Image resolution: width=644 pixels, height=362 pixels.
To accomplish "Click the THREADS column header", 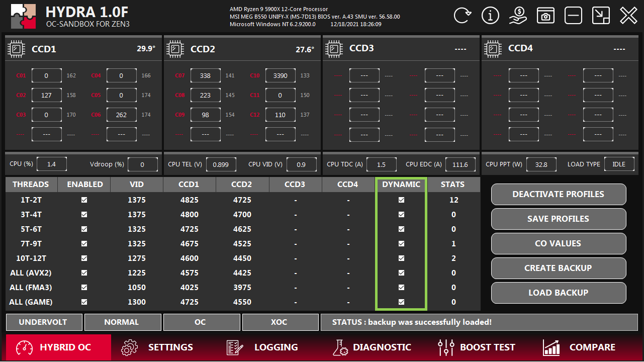I will tap(31, 185).
